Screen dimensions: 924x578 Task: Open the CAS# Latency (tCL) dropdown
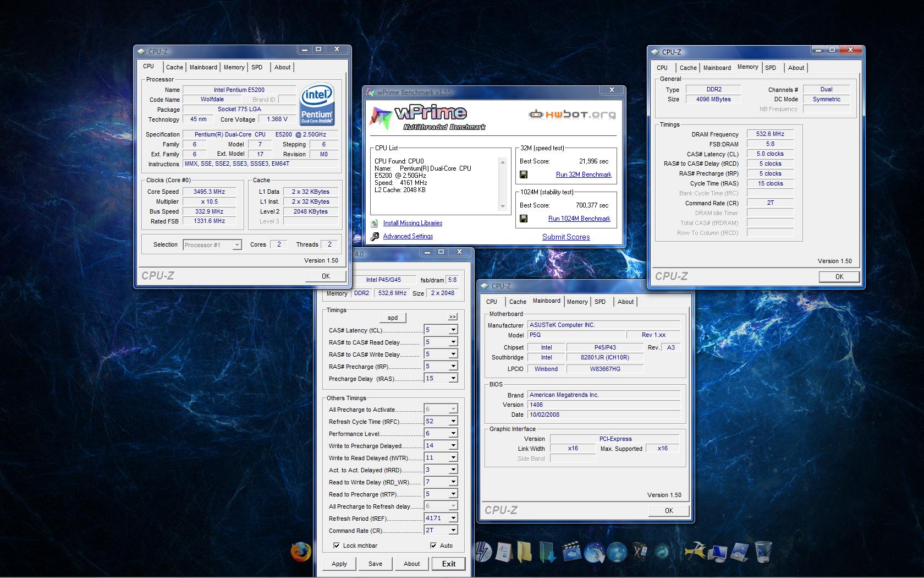coord(453,330)
